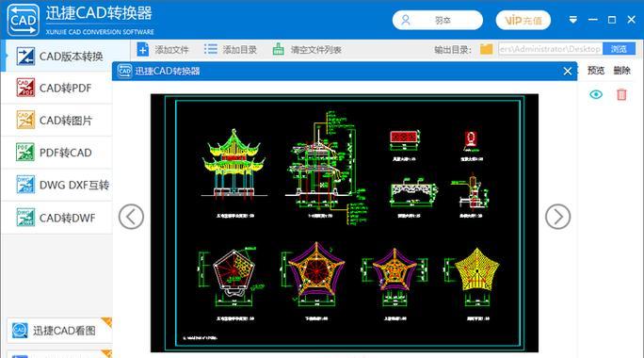Click the 浏览 browse button
Image resolution: width=644 pixels, height=358 pixels.
[x=619, y=49]
